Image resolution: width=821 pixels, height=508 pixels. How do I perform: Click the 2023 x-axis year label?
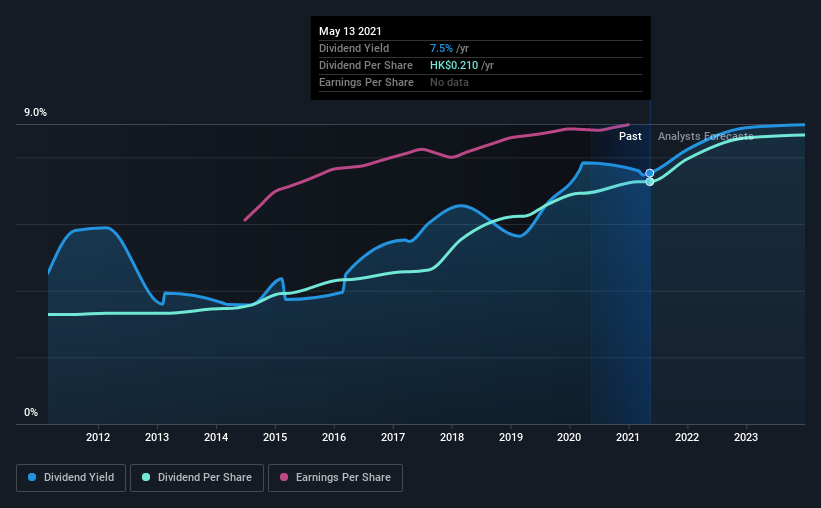pos(746,437)
